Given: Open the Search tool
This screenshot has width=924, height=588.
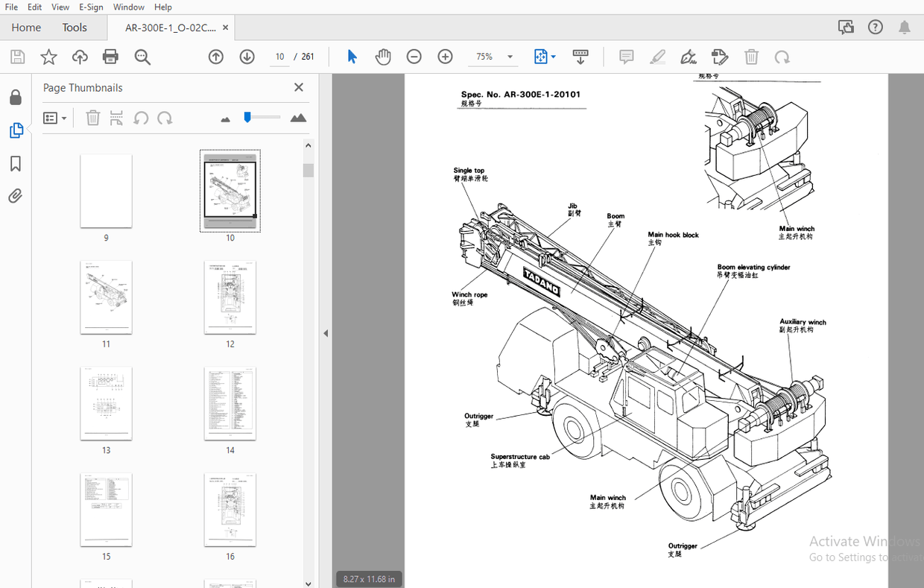Looking at the screenshot, I should tap(143, 56).
